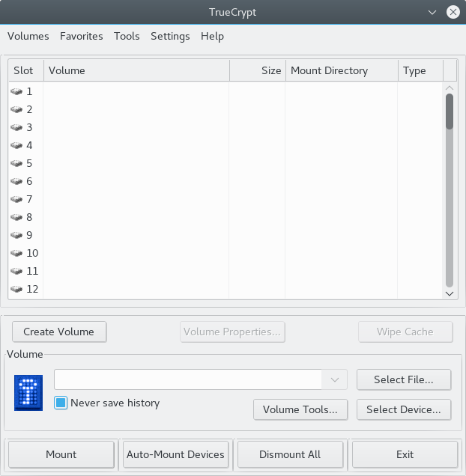Select the drive icon for slot 6

click(x=16, y=181)
